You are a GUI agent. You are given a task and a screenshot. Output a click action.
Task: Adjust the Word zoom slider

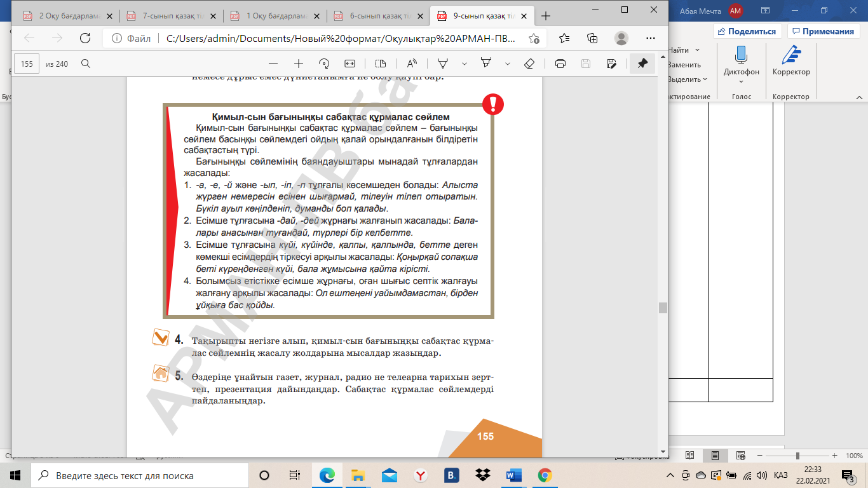(797, 456)
